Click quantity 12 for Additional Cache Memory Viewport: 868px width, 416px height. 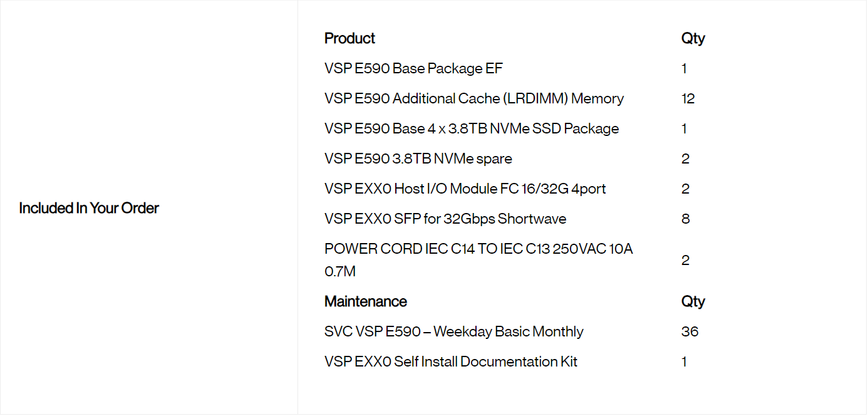[x=688, y=98]
